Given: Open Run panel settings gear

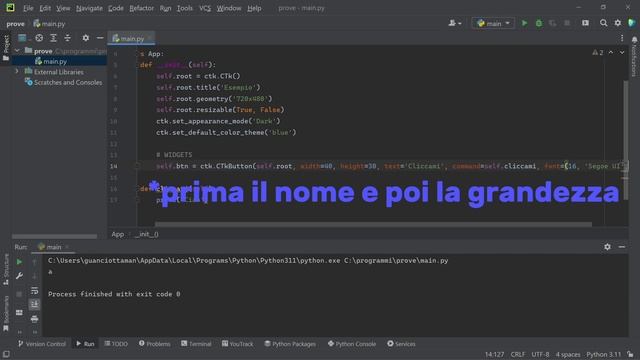Looking at the screenshot, I should click(x=607, y=247).
